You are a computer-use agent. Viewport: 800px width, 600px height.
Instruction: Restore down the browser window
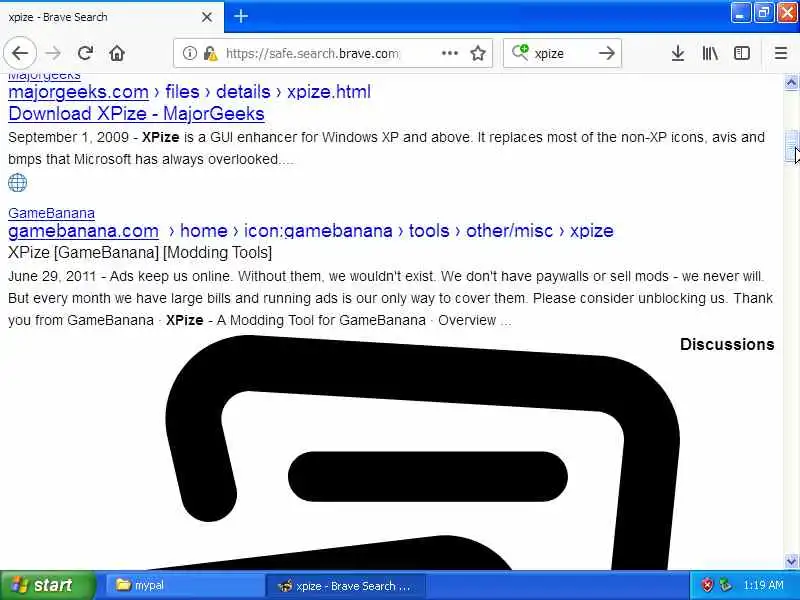click(764, 13)
